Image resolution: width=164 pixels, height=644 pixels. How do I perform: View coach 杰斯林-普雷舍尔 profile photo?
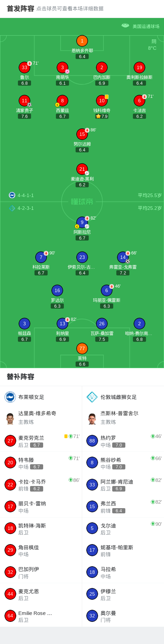coord(92,418)
